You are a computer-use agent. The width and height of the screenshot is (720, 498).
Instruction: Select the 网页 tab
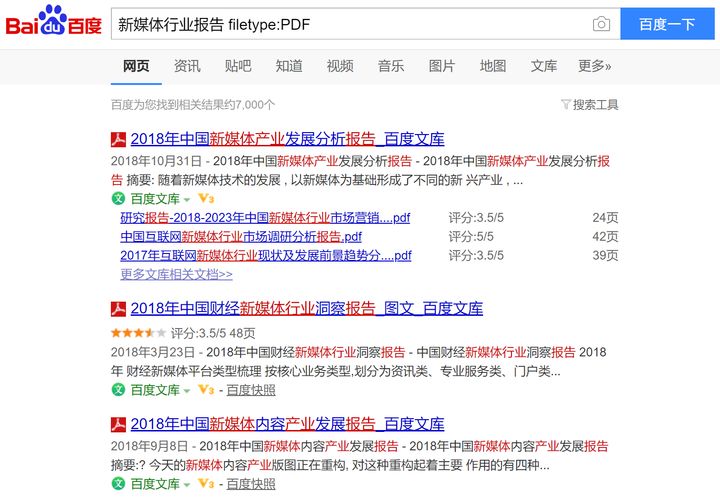pos(136,66)
